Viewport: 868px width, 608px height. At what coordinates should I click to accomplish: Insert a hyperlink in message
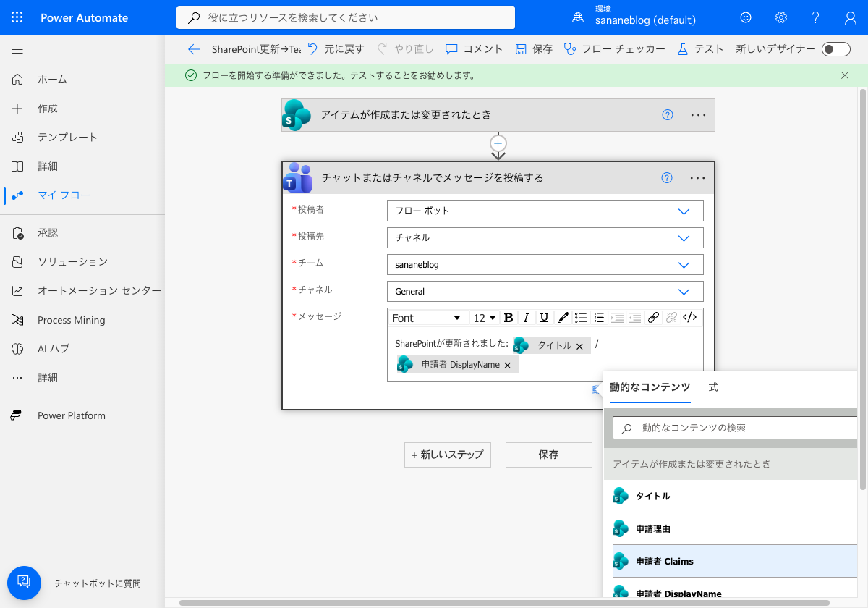pos(653,318)
